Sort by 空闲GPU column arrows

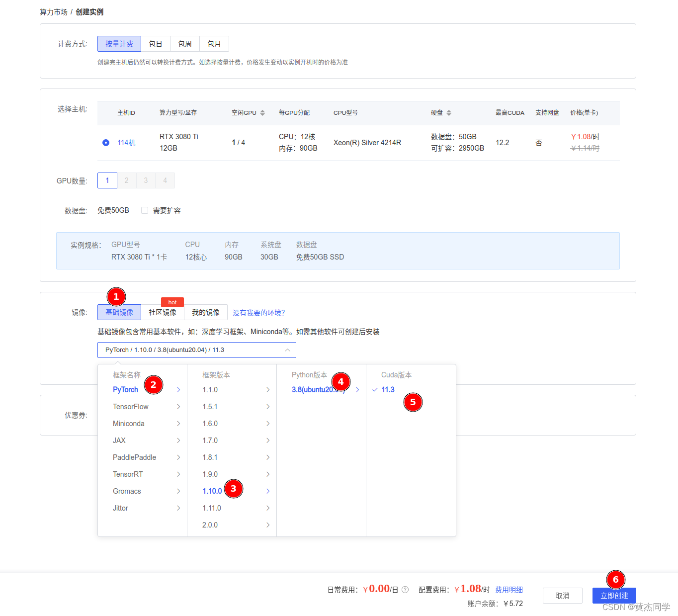coord(262,113)
